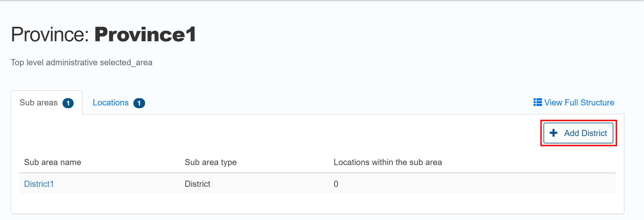Click the 'Sub areas' tab text label
The height and width of the screenshot is (220, 644).
point(39,103)
